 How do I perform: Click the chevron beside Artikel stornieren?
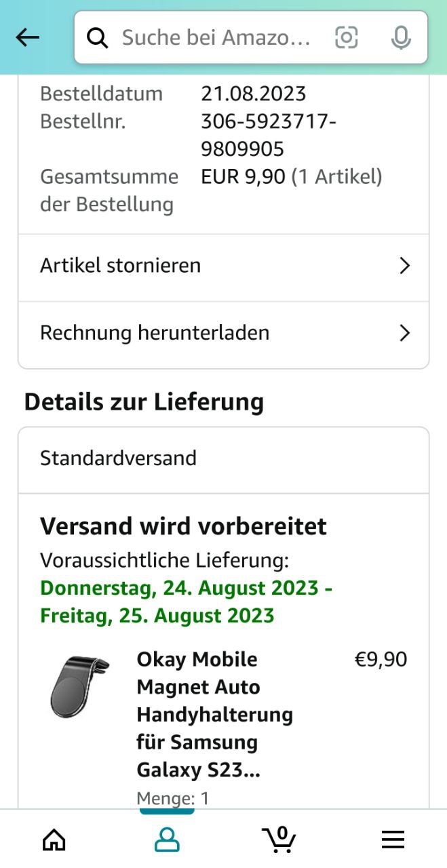point(405,265)
